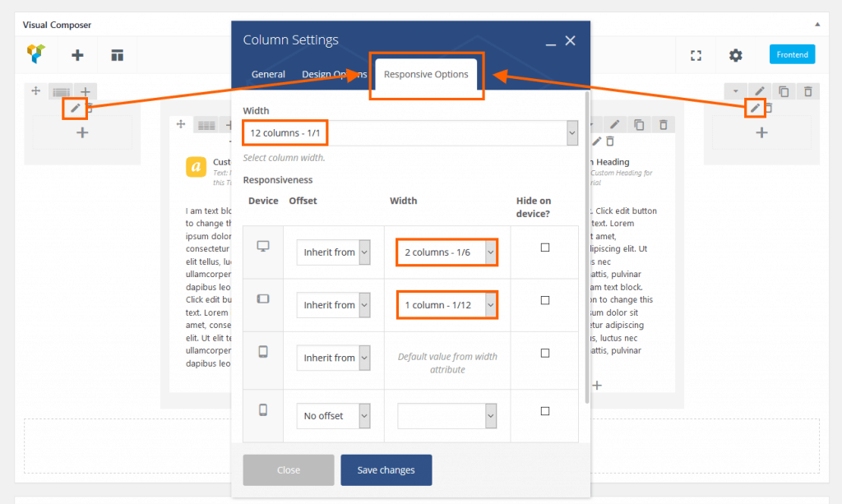This screenshot has width=842, height=504.
Task: Click the Close button in dialog
Action: pyautogui.click(x=289, y=470)
